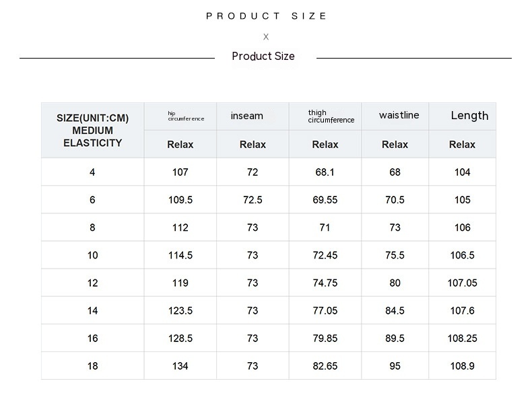Click 'Relax' under the Length column

point(462,145)
